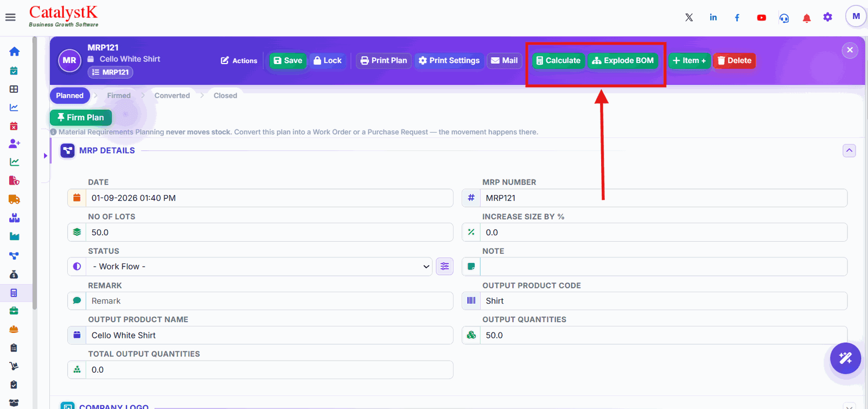Open the Facebook icon in top bar
The height and width of the screenshot is (409, 868).
coord(737,17)
